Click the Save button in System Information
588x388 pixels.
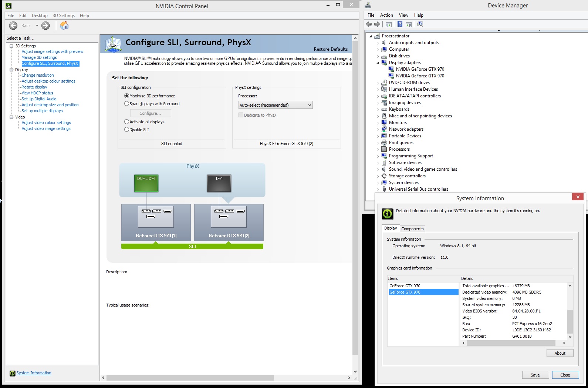pos(535,375)
